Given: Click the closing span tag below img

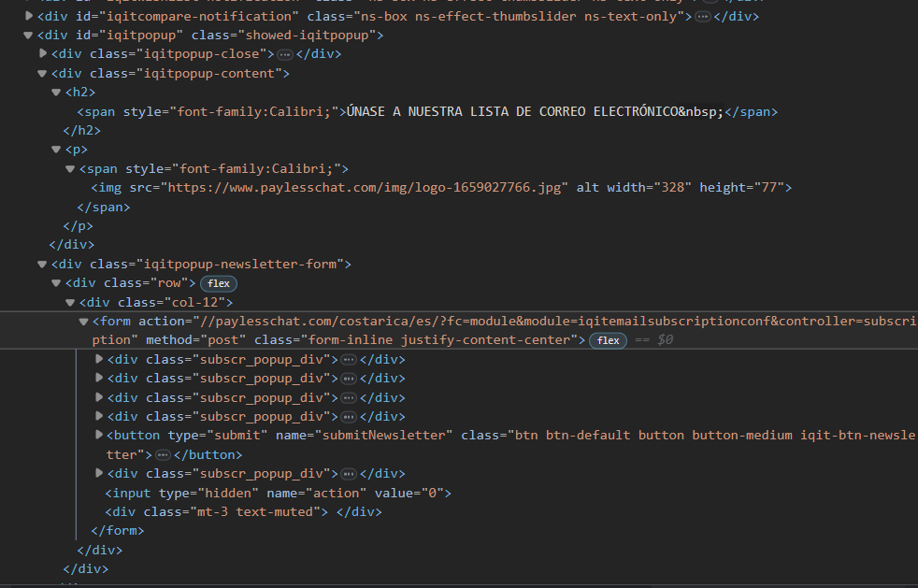Looking at the screenshot, I should [x=104, y=207].
